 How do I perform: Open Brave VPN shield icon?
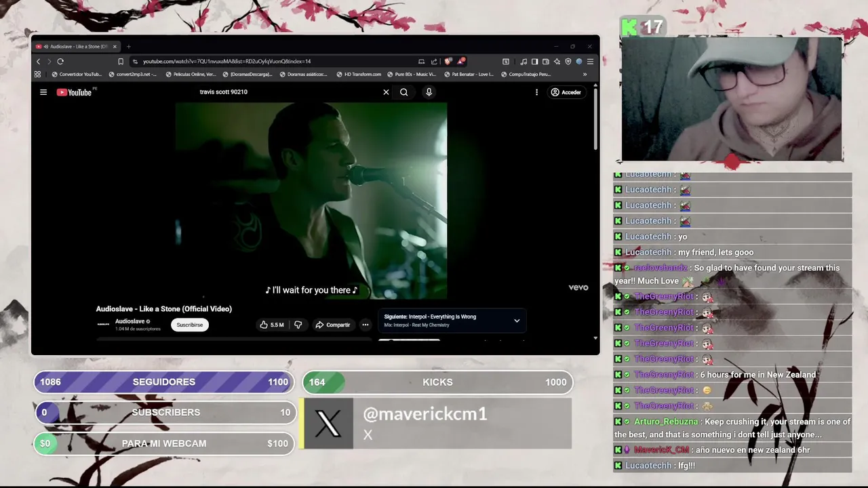coord(568,62)
